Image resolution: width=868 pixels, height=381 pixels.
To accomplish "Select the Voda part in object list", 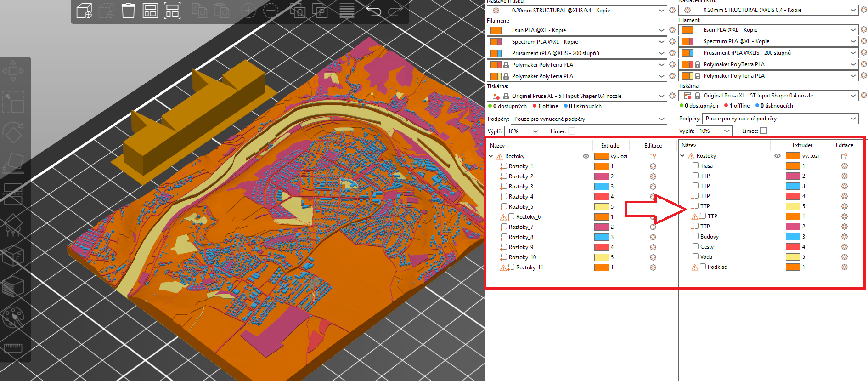I will (706, 257).
